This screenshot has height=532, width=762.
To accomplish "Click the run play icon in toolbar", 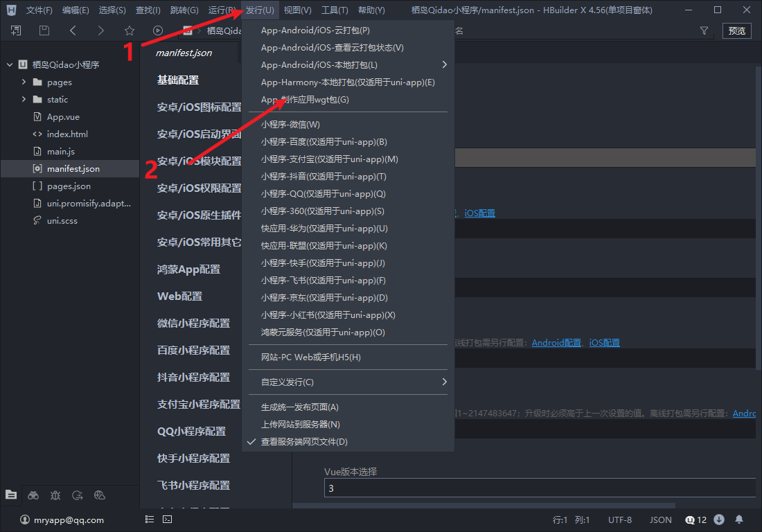I will (158, 30).
